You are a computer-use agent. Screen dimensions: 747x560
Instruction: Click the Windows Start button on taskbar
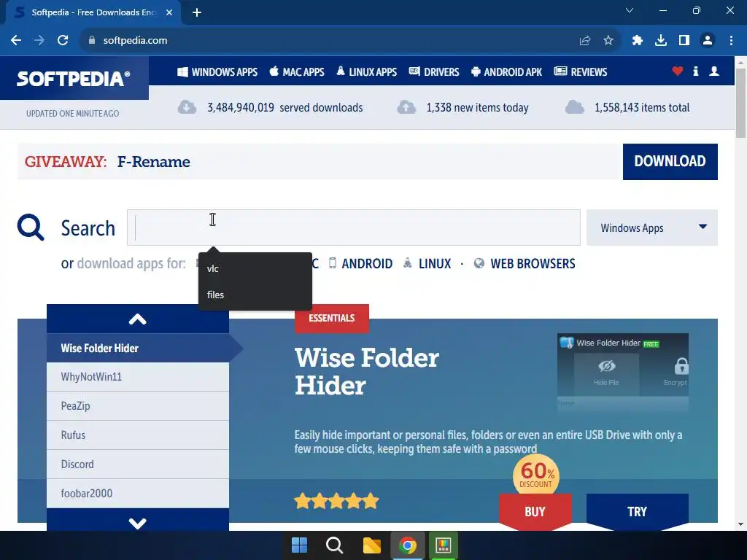coord(299,545)
